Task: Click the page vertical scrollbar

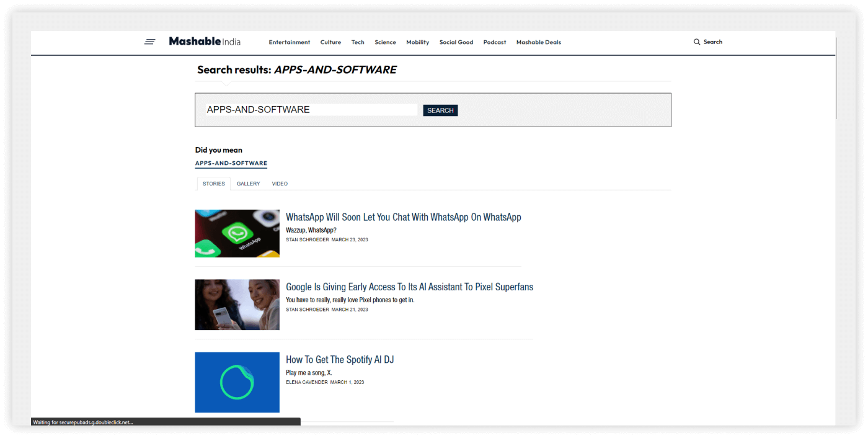Action: (836, 78)
